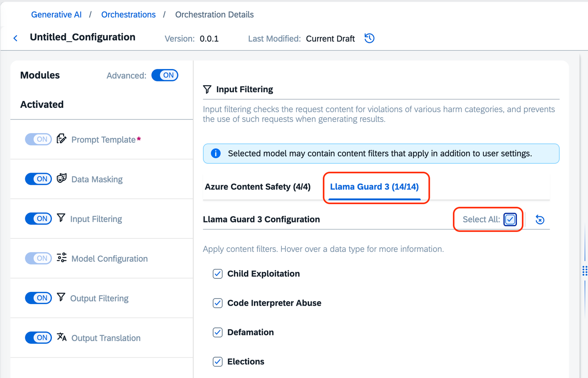Screen dimensions: 588x378
Task: Click the Model Configuration sliders icon
Action: 62,258
